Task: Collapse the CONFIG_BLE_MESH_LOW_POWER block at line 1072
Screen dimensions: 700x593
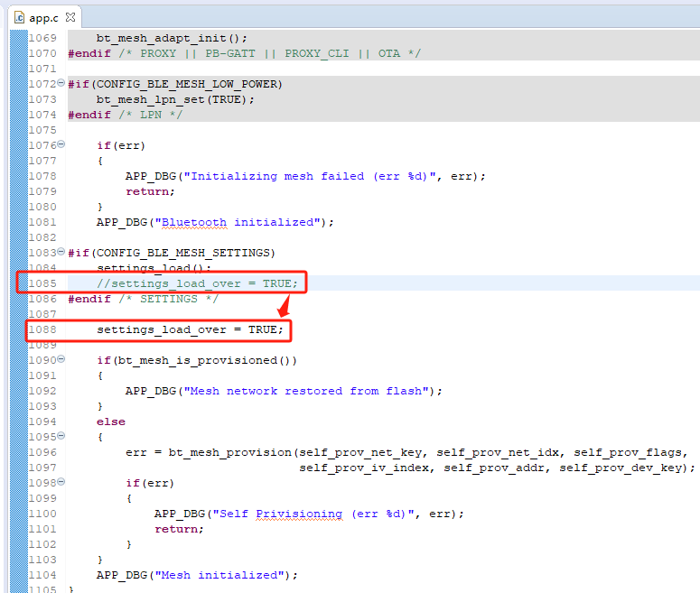Action: click(x=61, y=84)
